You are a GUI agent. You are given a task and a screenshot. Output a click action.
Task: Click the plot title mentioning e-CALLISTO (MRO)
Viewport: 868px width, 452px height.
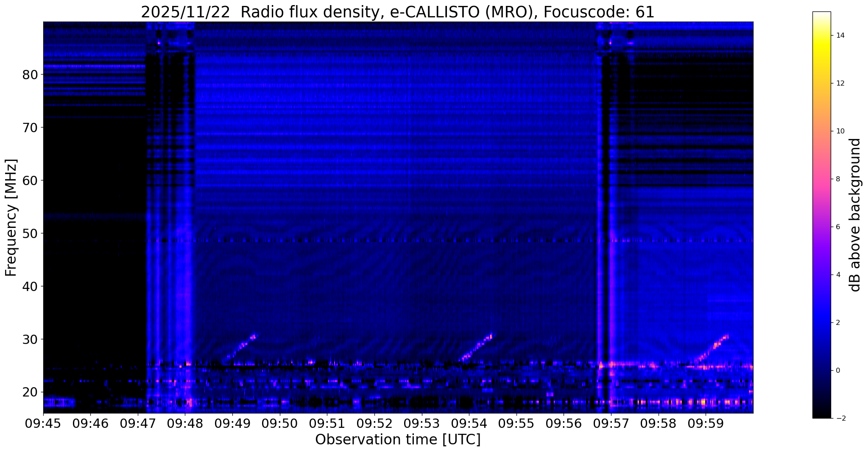pyautogui.click(x=398, y=12)
